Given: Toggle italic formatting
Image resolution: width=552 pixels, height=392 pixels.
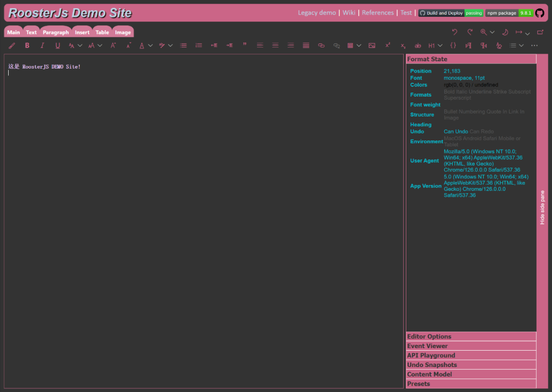Looking at the screenshot, I should pyautogui.click(x=42, y=45).
